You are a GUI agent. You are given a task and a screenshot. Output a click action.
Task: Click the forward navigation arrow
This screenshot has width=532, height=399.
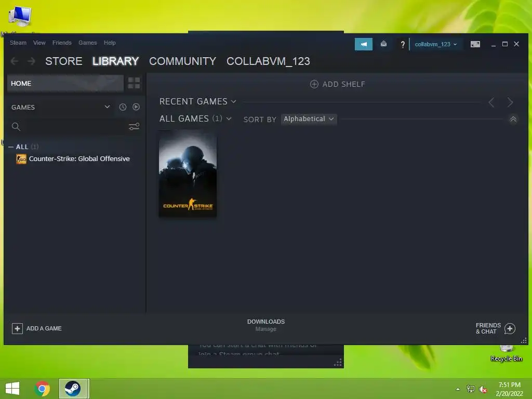pyautogui.click(x=31, y=61)
